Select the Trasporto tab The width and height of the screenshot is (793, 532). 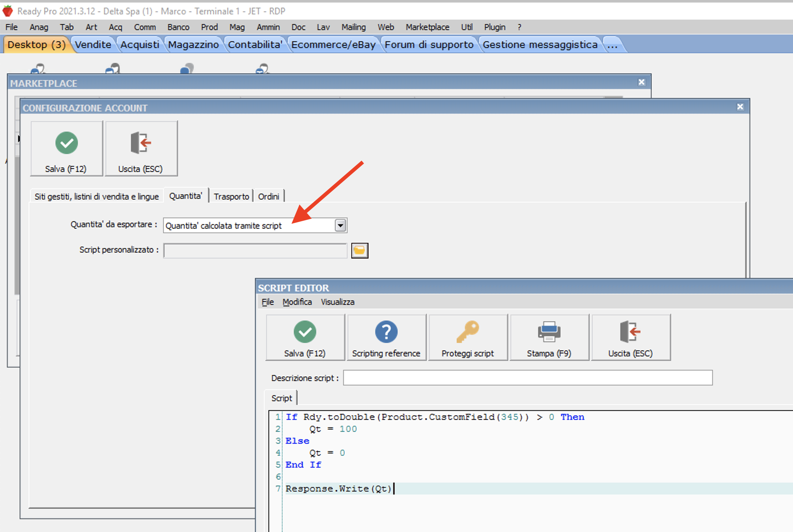(x=231, y=197)
